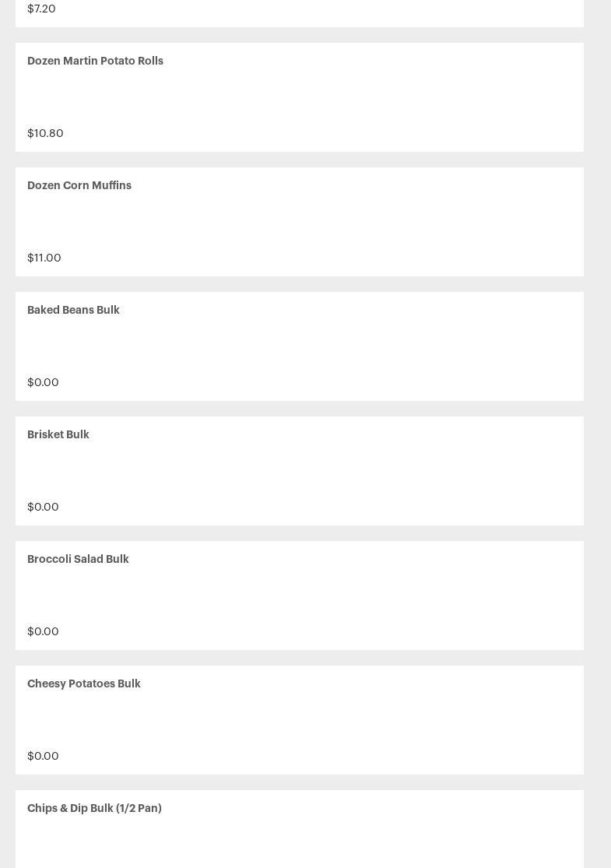Click the $0.00 price under Broccoli Salad Bulk
Screen dimensions: 611x868
pyautogui.click(x=43, y=631)
